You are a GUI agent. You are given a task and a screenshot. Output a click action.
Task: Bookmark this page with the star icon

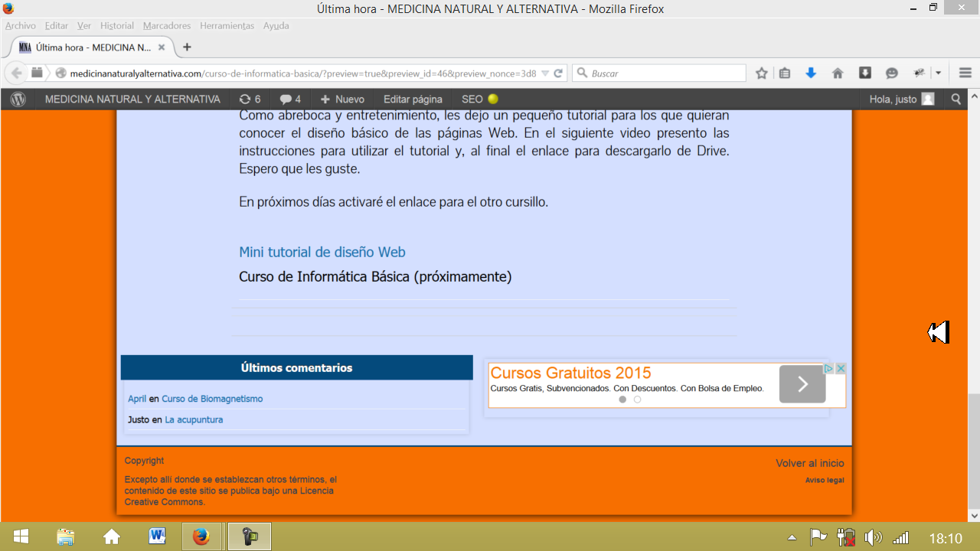[761, 73]
